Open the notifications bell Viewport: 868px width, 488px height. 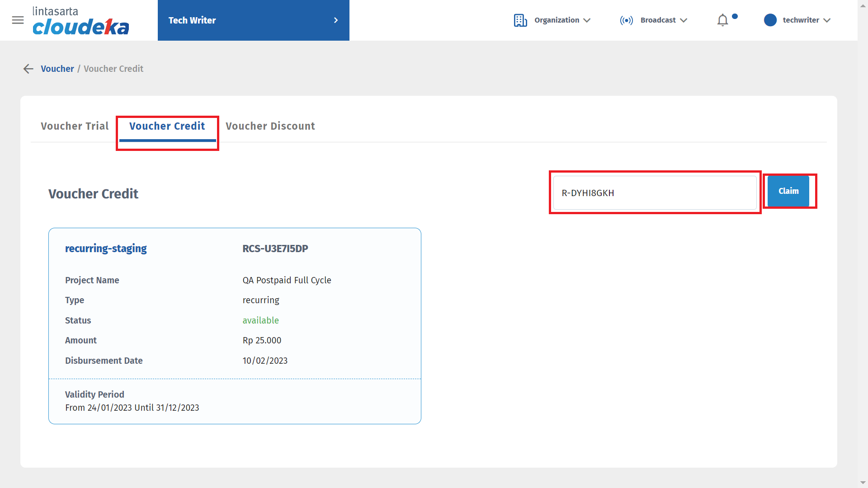(722, 20)
